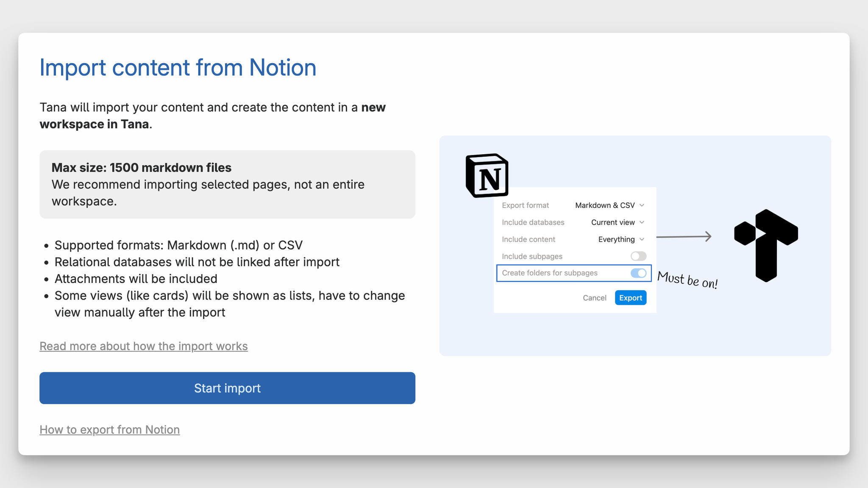
Task: Open the Export format Markdown & CSV dropdown
Action: pyautogui.click(x=609, y=205)
